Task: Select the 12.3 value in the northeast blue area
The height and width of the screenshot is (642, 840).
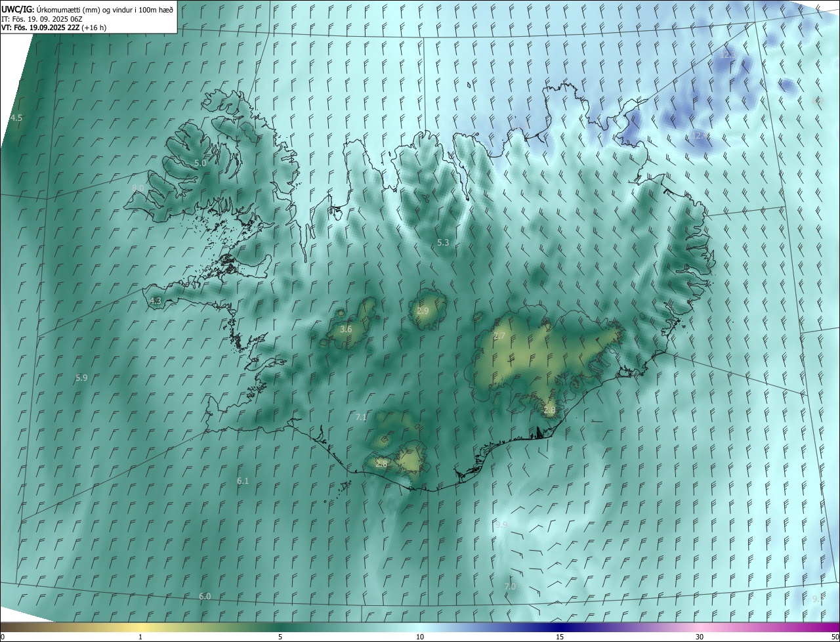Action: point(728,55)
